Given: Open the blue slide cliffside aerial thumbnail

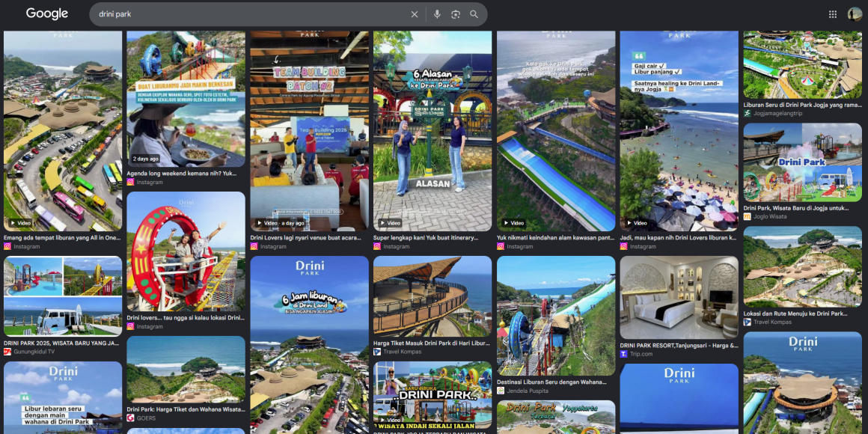Looking at the screenshot, I should click(556, 131).
